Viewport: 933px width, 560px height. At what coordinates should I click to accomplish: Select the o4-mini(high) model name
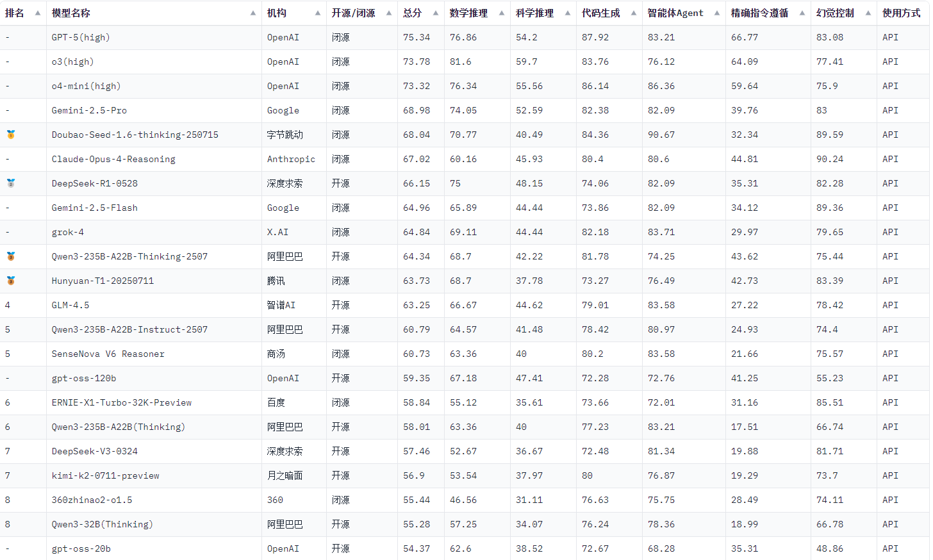pos(86,86)
